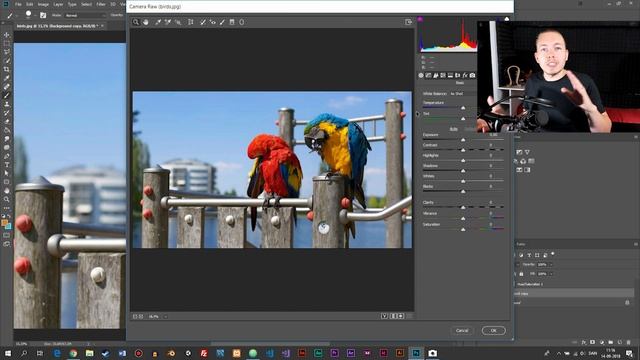Select the Adjustment Brush tool
This screenshot has width=640, height=360.
coord(222,22)
